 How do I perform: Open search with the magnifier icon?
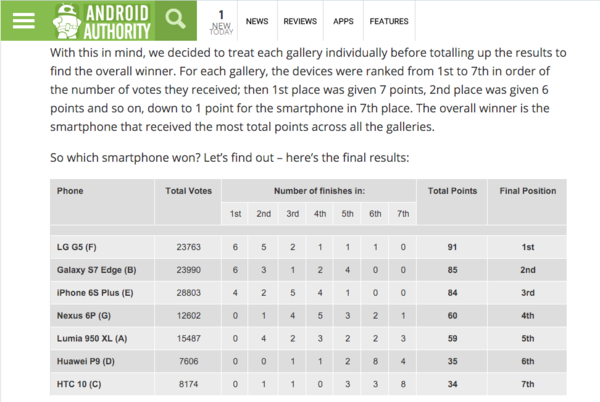(175, 20)
